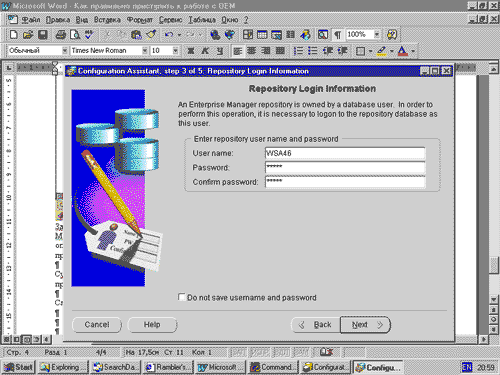Save the Word document
Image resolution: width=500 pixels, height=375 pixels.
point(43,35)
